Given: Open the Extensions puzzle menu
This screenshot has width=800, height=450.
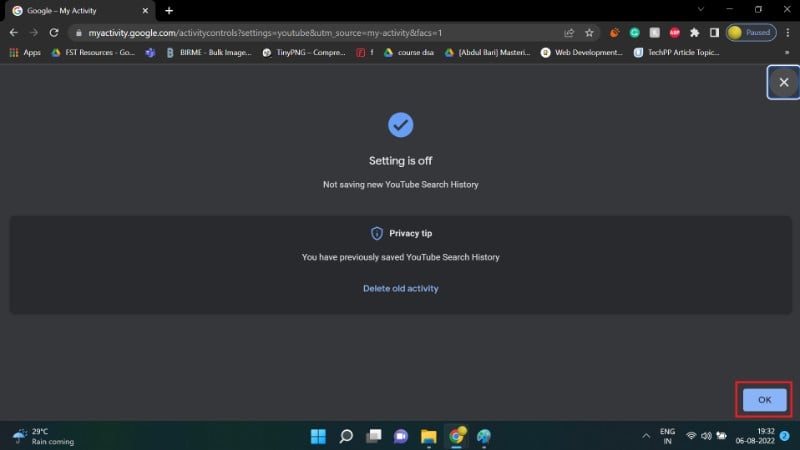Looking at the screenshot, I should (694, 33).
